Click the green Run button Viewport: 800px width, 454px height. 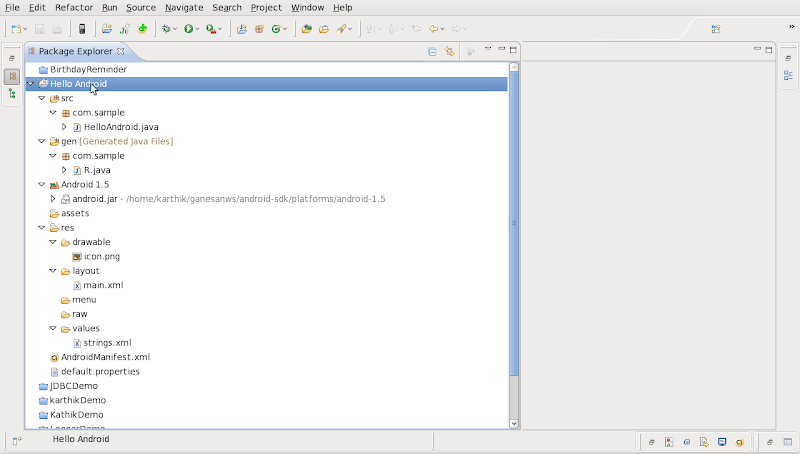188,29
